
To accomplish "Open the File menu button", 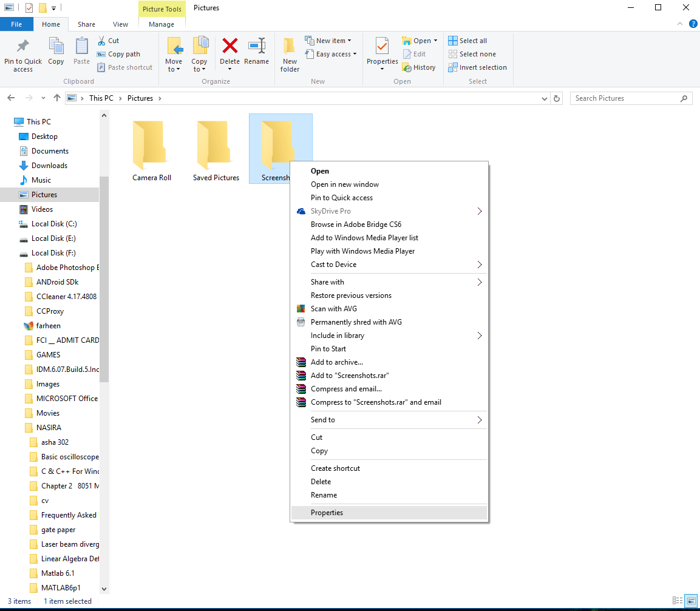I will (x=16, y=24).
